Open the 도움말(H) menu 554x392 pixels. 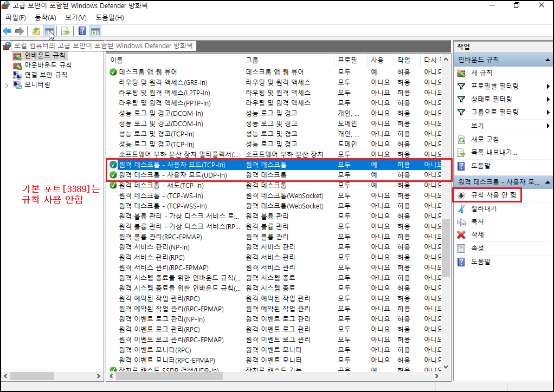[x=109, y=18]
